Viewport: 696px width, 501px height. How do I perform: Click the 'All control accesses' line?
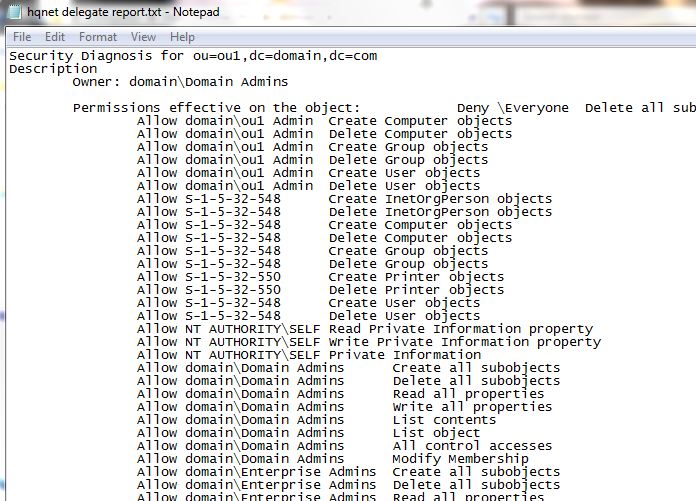344,446
